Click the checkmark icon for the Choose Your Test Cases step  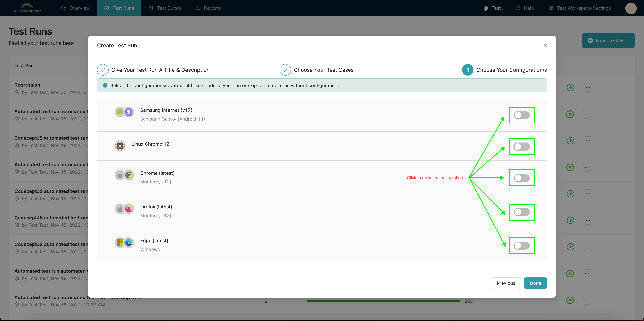click(x=285, y=70)
